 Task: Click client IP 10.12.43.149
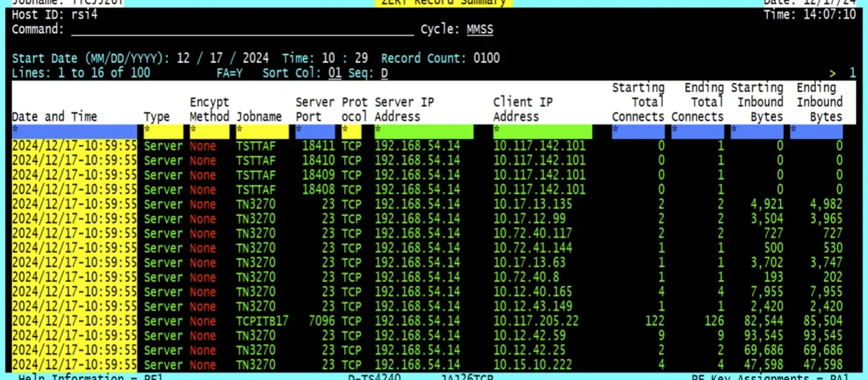click(533, 306)
